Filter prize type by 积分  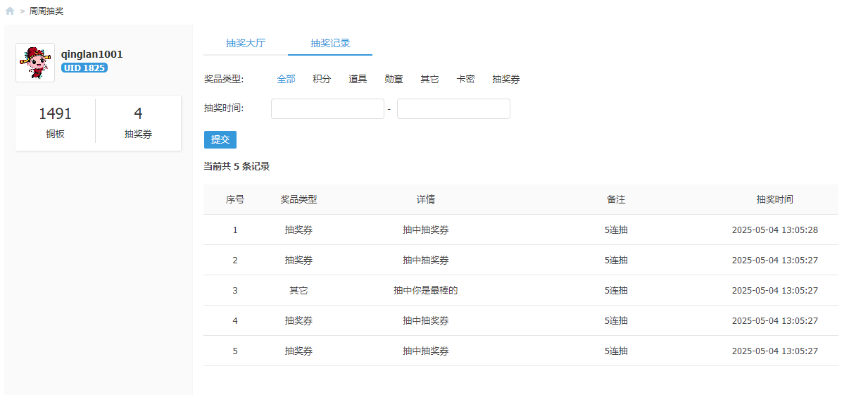click(x=322, y=79)
